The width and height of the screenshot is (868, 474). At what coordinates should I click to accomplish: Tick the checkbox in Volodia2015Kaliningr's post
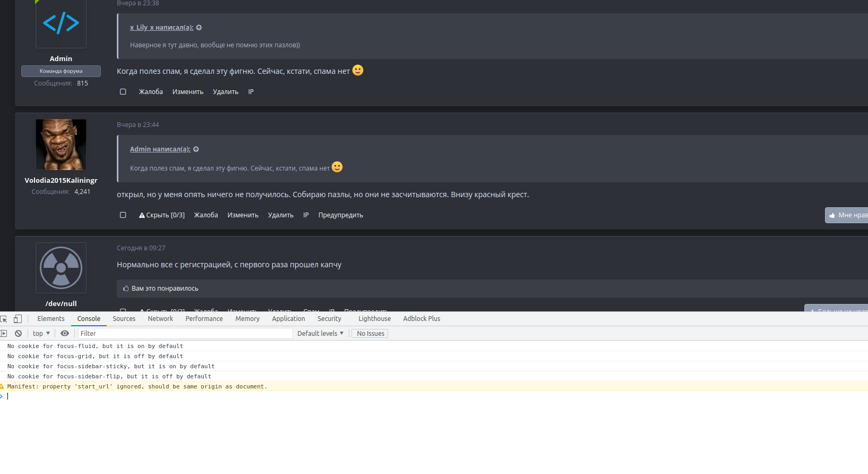point(123,215)
